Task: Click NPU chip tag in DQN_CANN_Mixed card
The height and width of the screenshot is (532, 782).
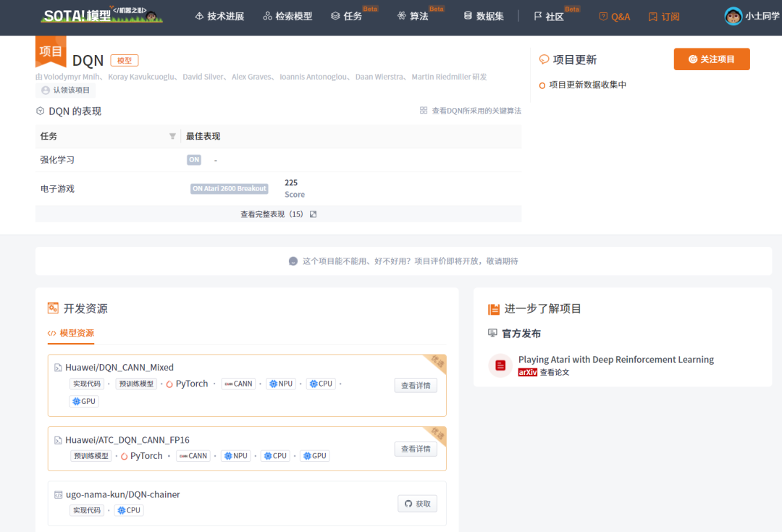Action: pyautogui.click(x=281, y=384)
